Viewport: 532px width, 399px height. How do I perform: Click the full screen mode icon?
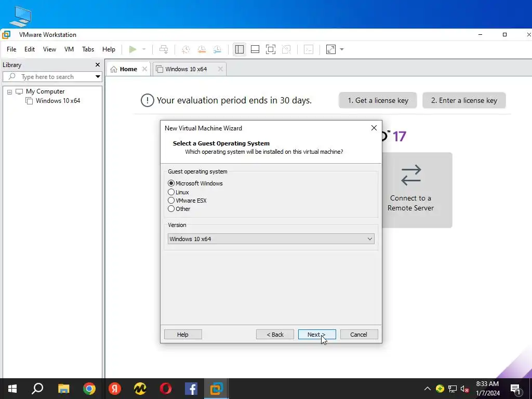(x=270, y=49)
